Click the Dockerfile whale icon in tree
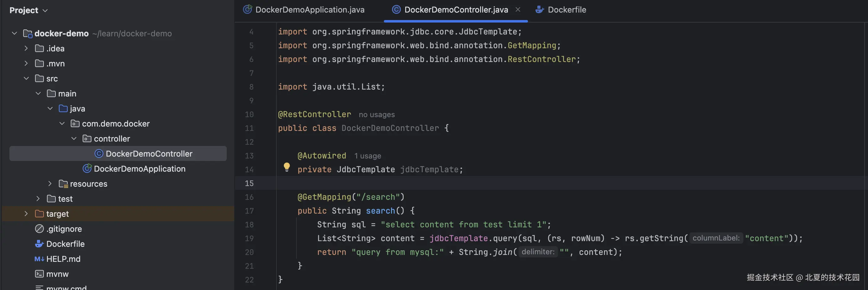 click(x=39, y=244)
